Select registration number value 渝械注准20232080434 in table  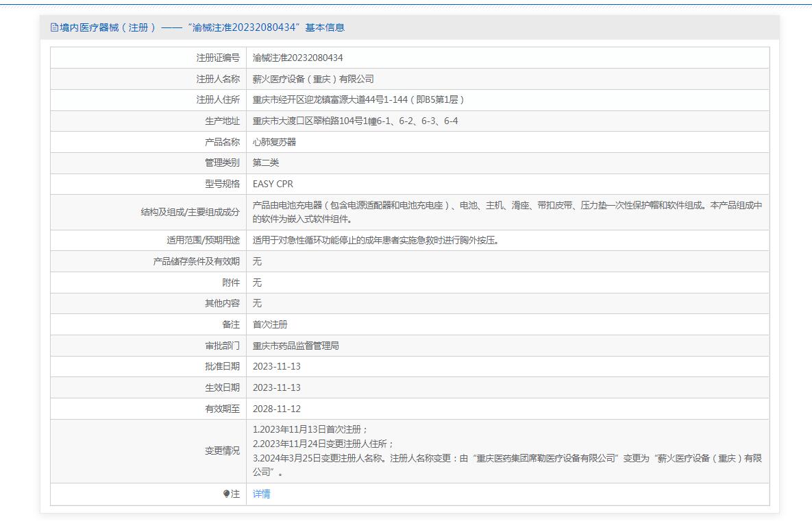(297, 58)
